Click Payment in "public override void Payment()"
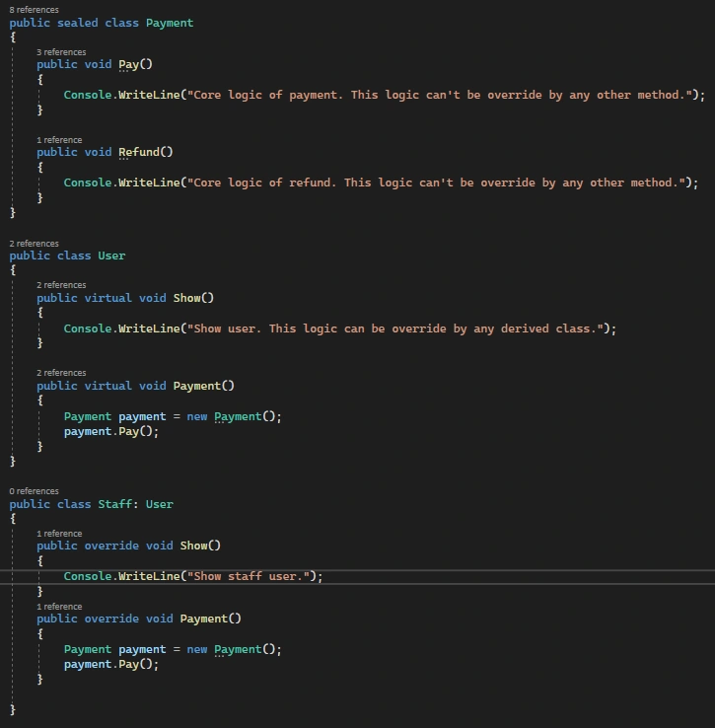Screen dimensions: 715x728 (x=204, y=619)
